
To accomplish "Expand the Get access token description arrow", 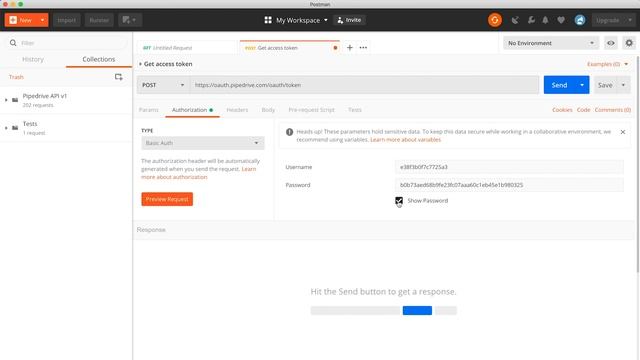I will [x=140, y=64].
